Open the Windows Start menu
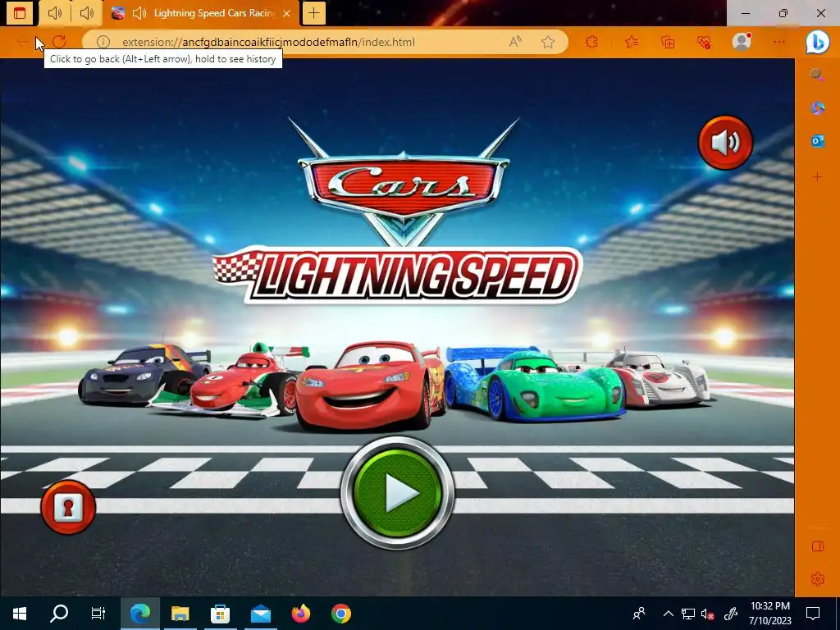Screen dimensions: 840x630 pyautogui.click(x=20, y=614)
